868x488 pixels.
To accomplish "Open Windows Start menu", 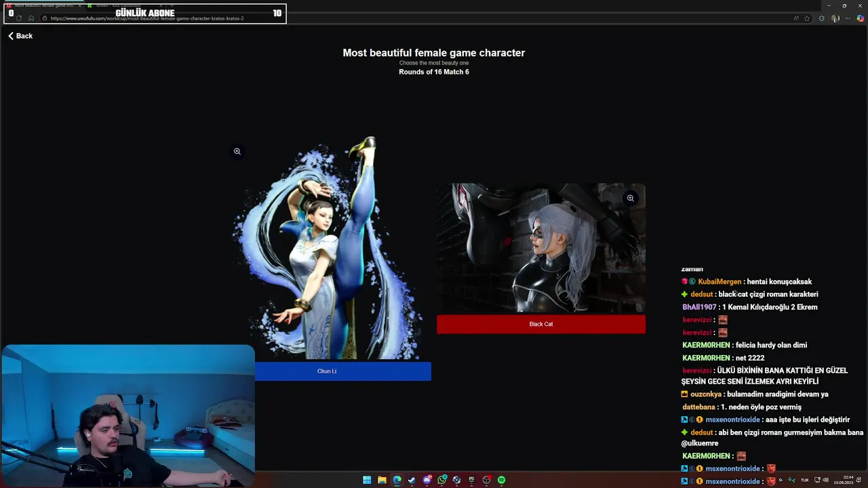I will click(367, 480).
